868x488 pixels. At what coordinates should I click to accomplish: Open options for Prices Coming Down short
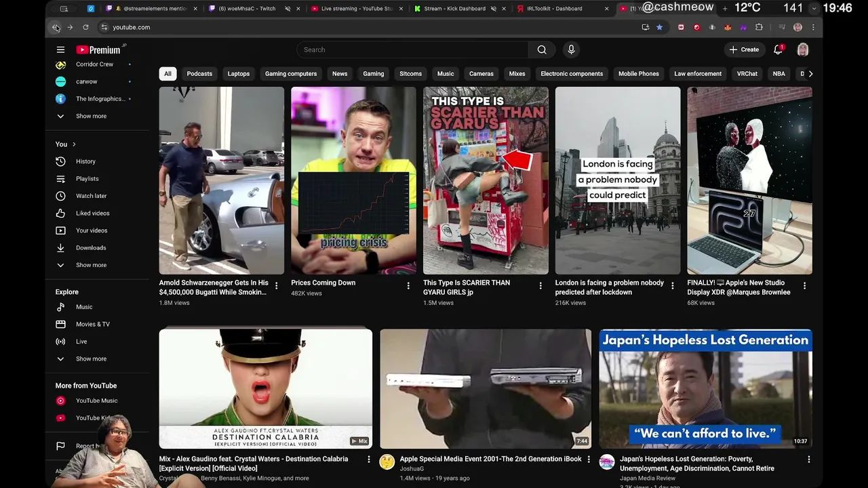(408, 286)
